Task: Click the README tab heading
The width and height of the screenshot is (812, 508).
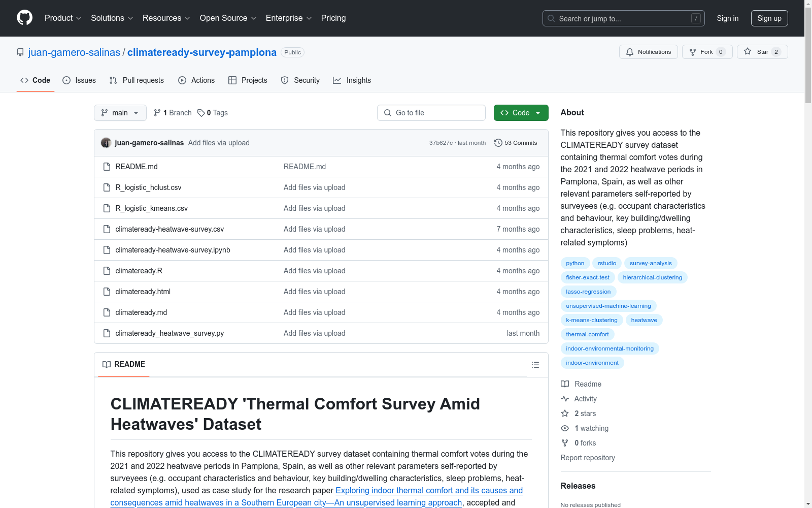Action: [124, 364]
